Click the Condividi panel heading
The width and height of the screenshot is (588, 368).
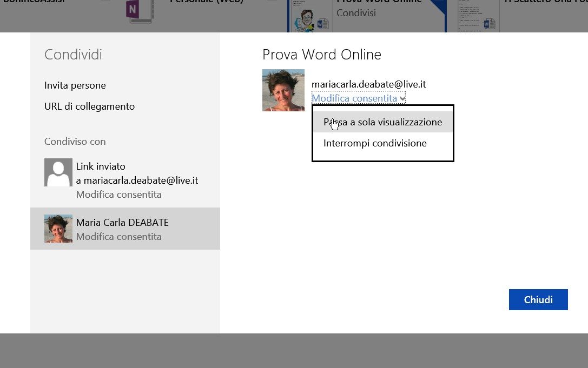coord(73,55)
